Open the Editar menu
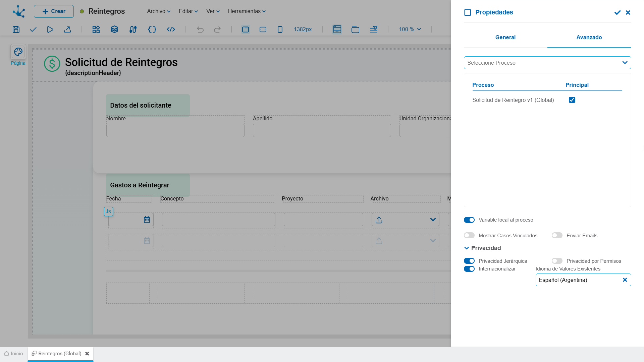 188,11
